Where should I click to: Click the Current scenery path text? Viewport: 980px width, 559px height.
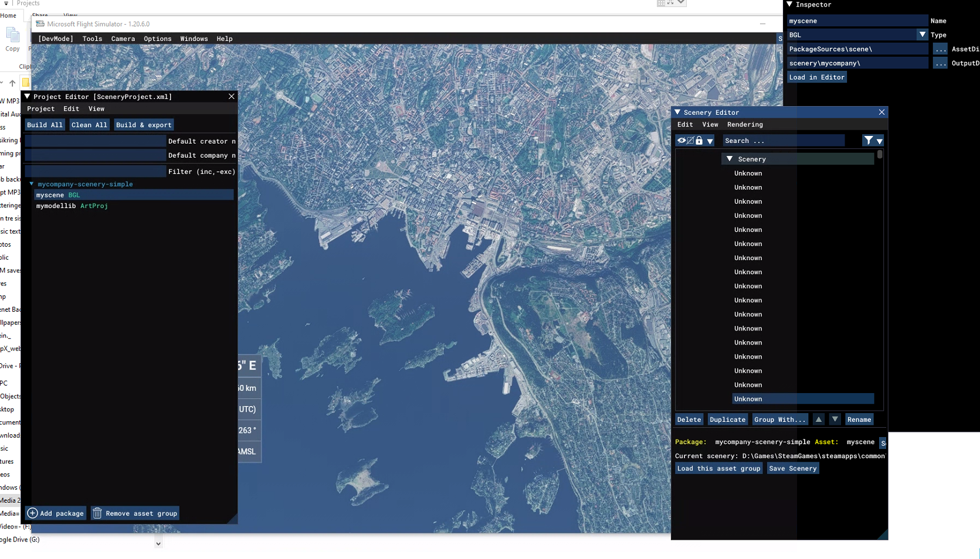779,456
